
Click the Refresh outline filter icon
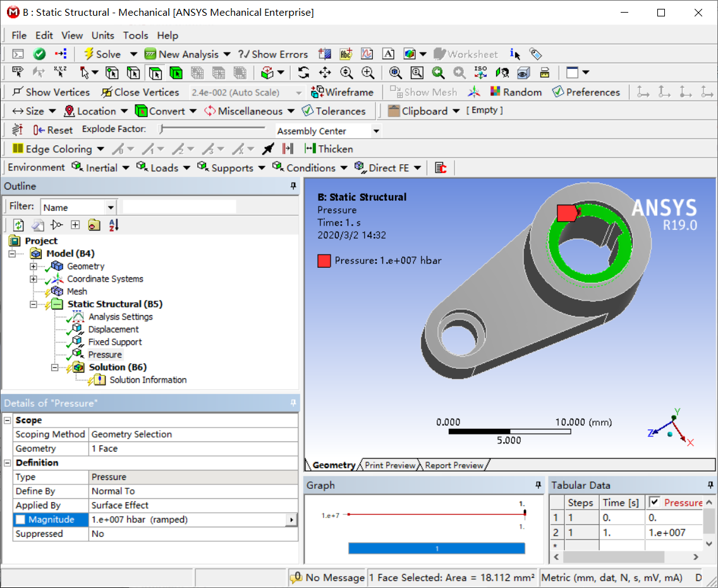[18, 225]
